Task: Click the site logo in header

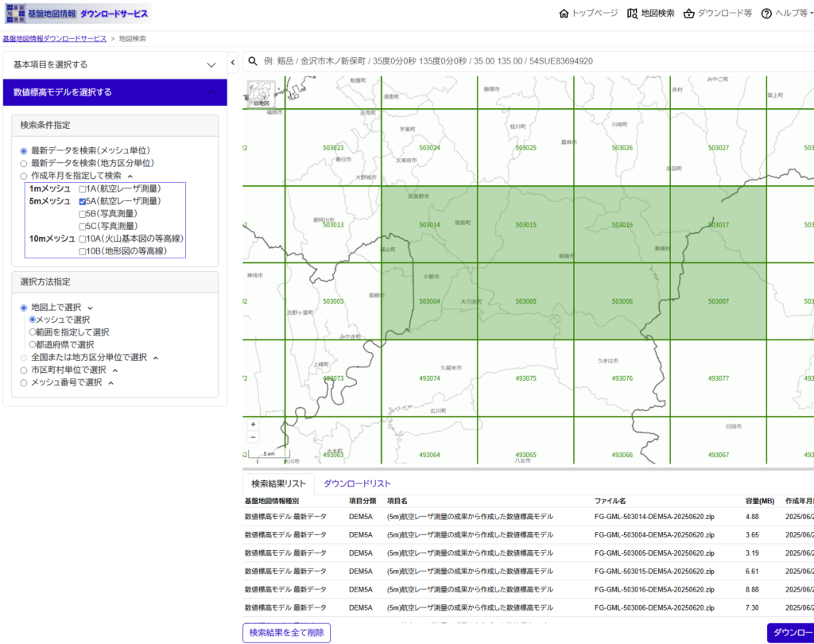Action: (76, 14)
